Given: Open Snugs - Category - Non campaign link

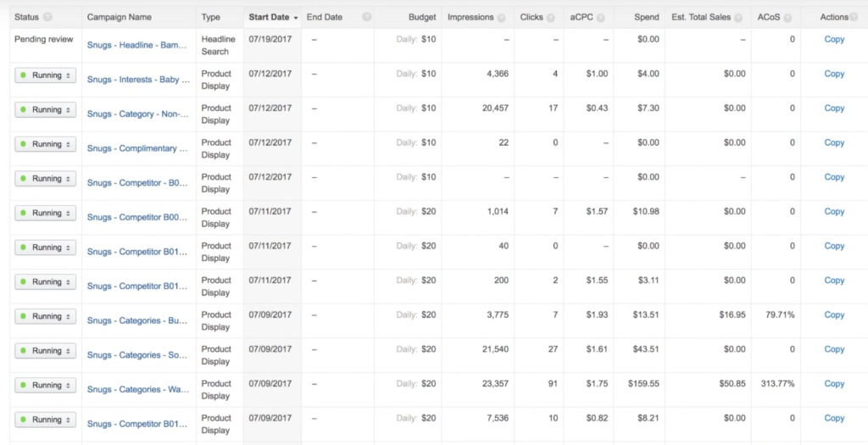Looking at the screenshot, I should 137,114.
